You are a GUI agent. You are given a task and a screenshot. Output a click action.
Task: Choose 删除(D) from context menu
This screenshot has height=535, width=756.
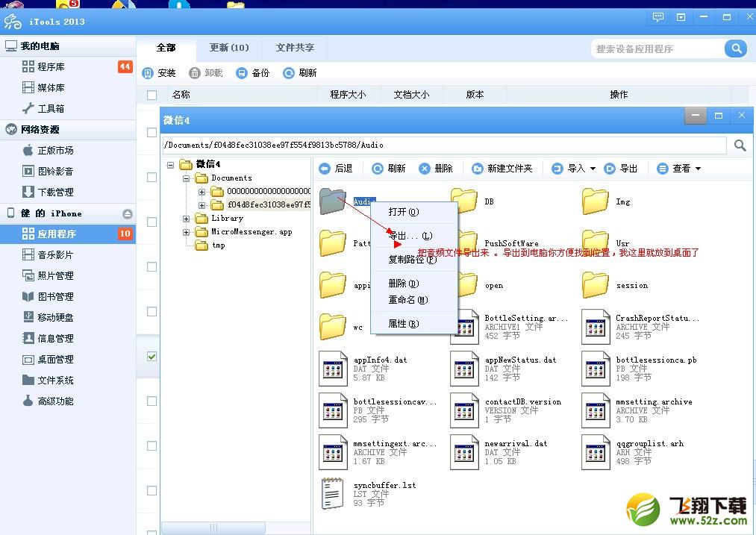[413, 284]
